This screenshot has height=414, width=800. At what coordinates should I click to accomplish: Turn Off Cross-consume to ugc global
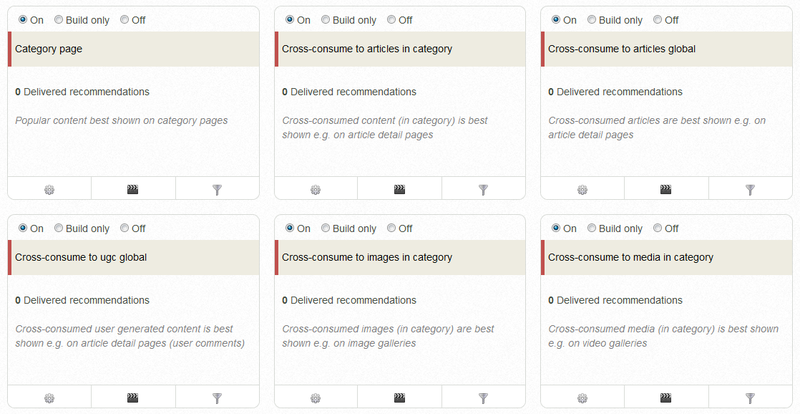point(125,228)
